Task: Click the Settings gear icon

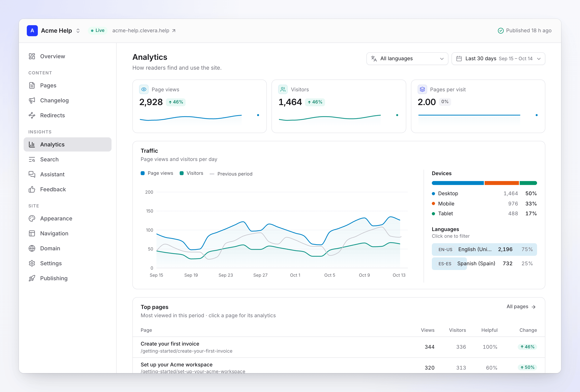Action: 32,263
